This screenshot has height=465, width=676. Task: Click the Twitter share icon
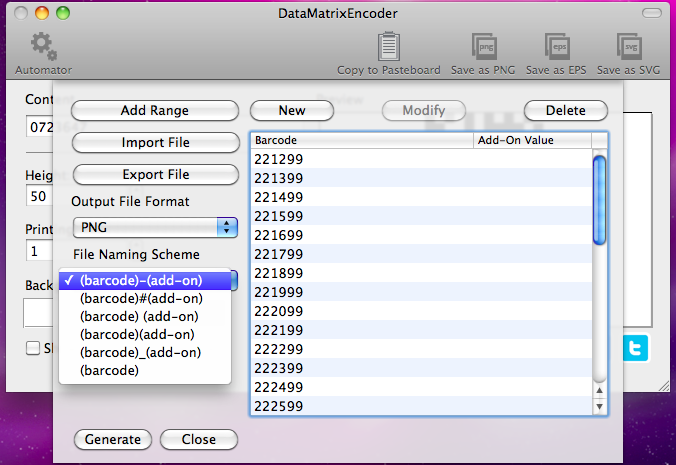pos(635,348)
